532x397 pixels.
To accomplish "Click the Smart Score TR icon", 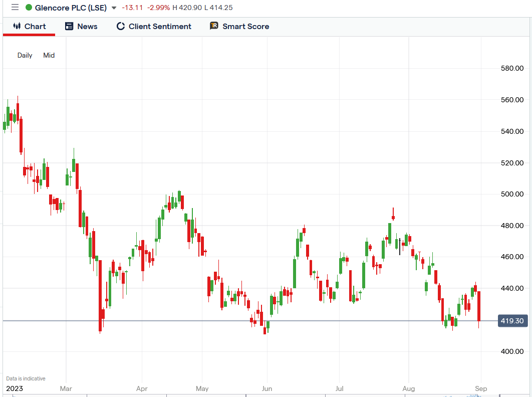I will pyautogui.click(x=214, y=26).
